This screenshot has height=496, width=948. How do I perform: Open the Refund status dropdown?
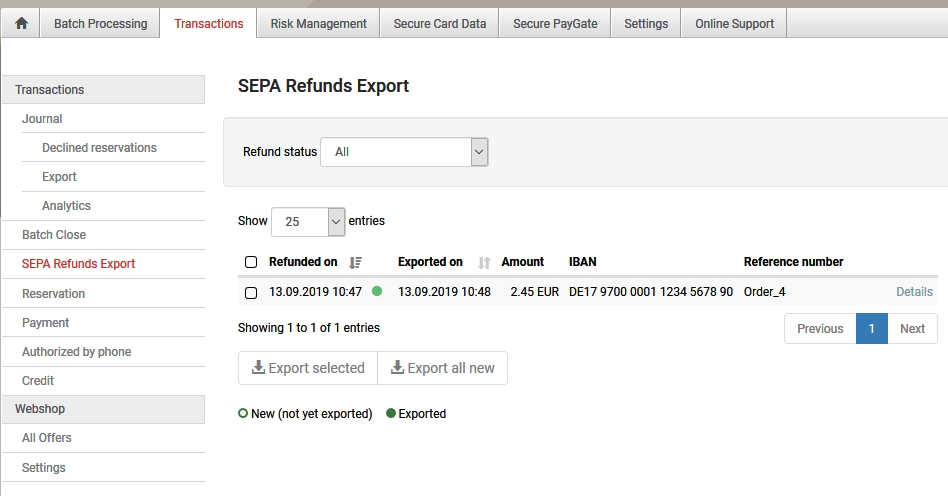(x=404, y=152)
